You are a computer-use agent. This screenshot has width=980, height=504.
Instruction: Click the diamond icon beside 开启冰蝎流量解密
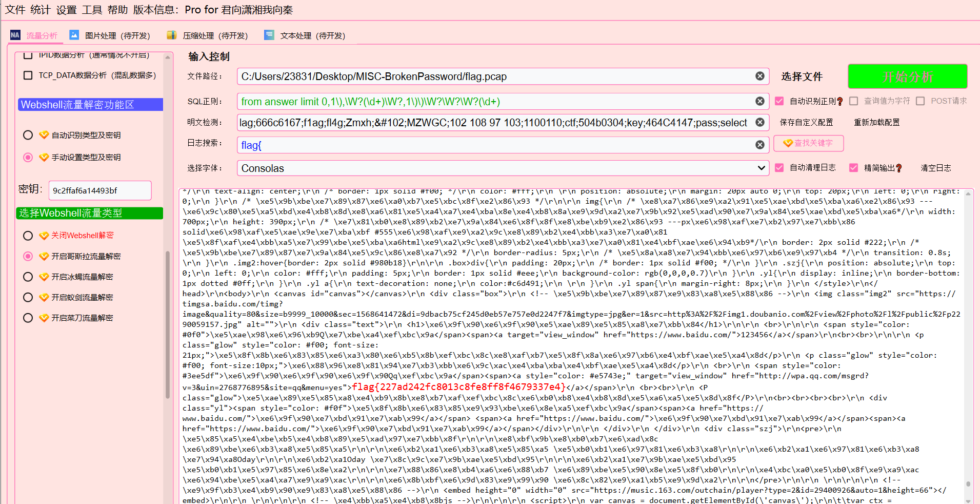(x=44, y=277)
